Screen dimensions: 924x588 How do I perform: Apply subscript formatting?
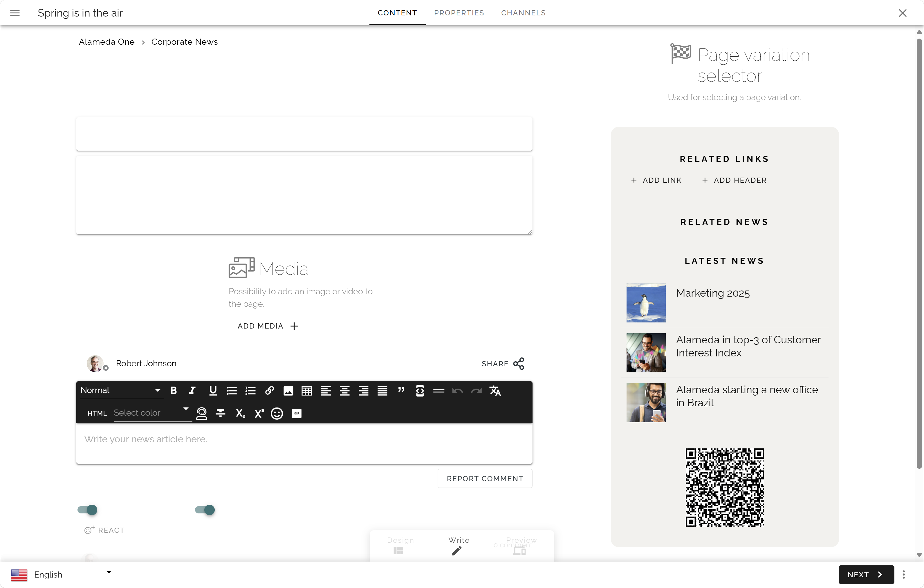240,413
